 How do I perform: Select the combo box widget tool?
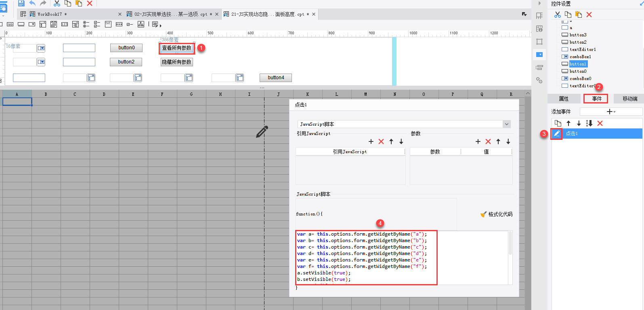click(x=32, y=24)
